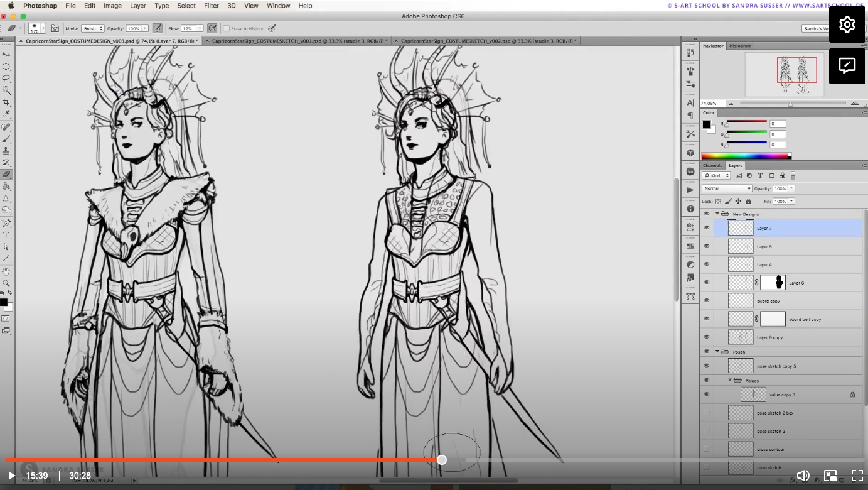Set the foreground color swatch in toolbox

(x=4, y=302)
